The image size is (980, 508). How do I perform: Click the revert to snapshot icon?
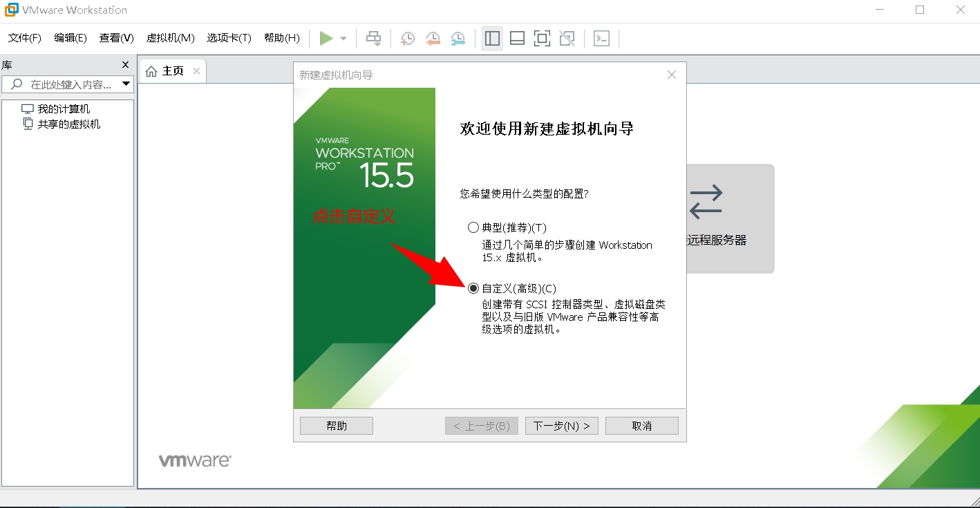[433, 39]
